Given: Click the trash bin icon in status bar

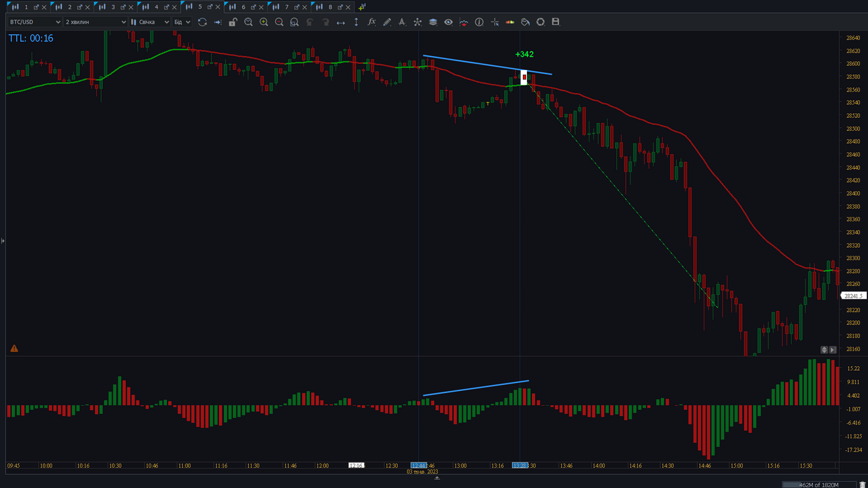Looking at the screenshot, I should pyautogui.click(x=863, y=485).
